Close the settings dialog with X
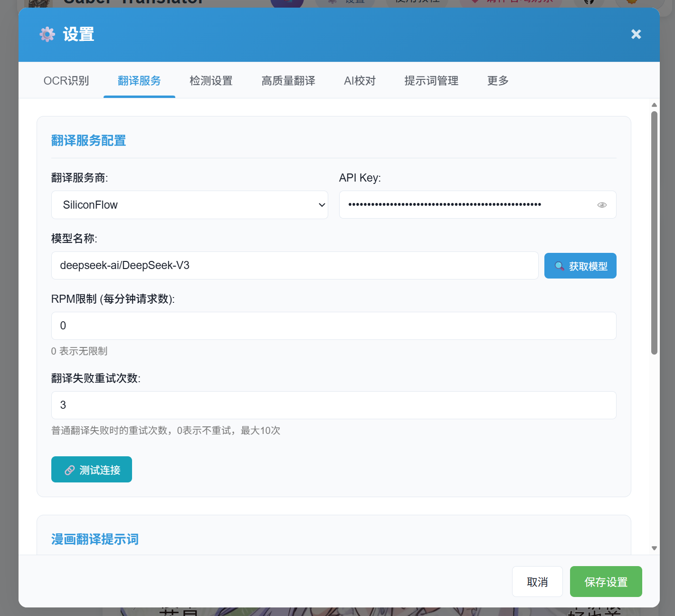The height and width of the screenshot is (616, 675). [636, 34]
